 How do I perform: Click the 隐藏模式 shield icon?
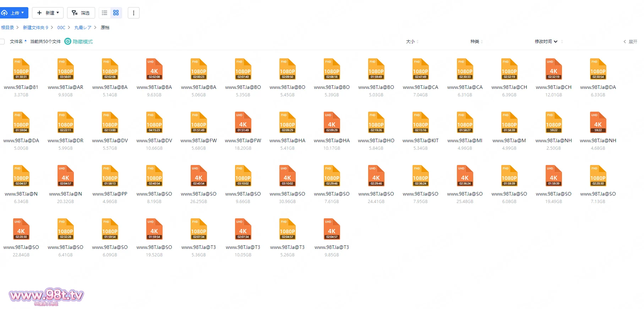(68, 42)
